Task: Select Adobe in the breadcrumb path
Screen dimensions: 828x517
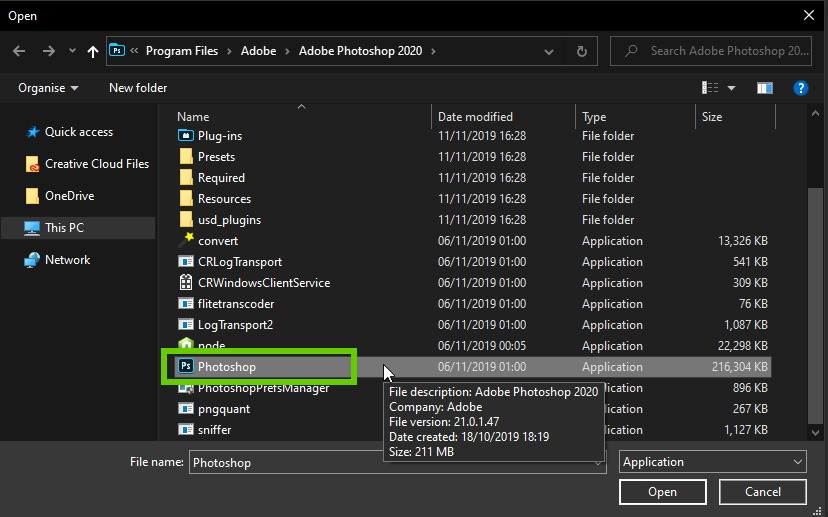Action: (258, 51)
